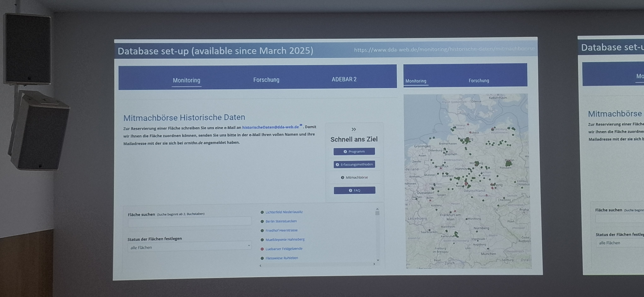Click the green dot beside Muelldeponie Hahneberg

click(x=262, y=240)
